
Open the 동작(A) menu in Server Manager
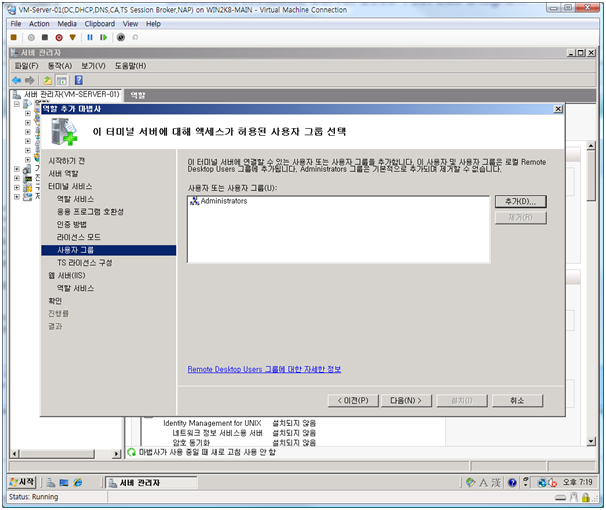click(60, 66)
